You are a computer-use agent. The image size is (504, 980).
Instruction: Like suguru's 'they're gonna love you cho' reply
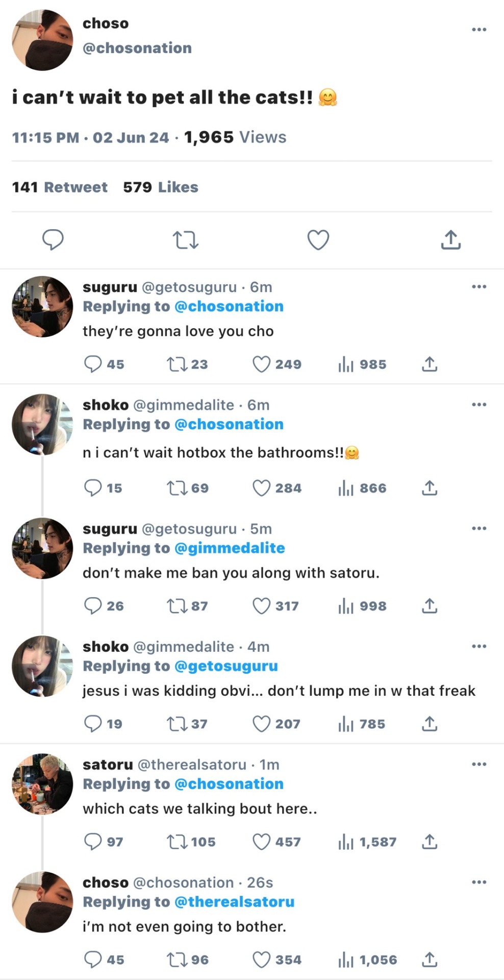[262, 364]
